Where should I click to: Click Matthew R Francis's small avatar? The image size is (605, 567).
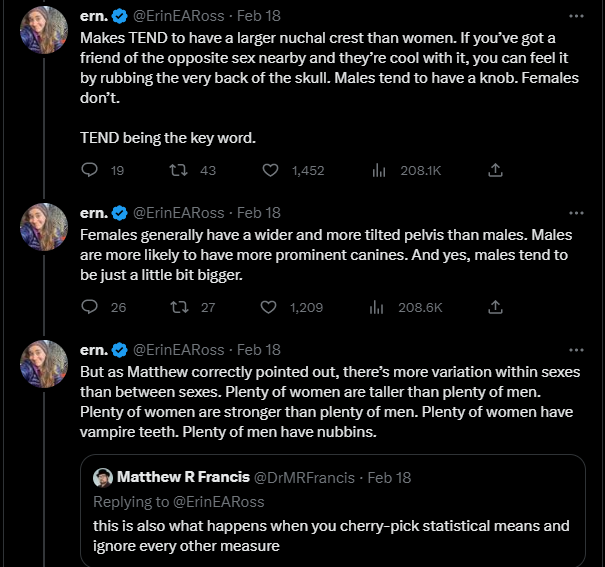[103, 478]
